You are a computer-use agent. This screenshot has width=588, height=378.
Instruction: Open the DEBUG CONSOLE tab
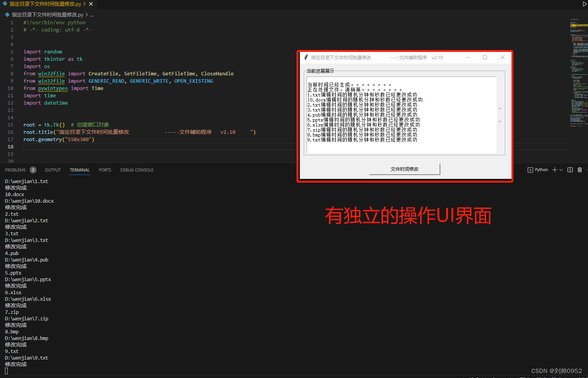point(137,170)
